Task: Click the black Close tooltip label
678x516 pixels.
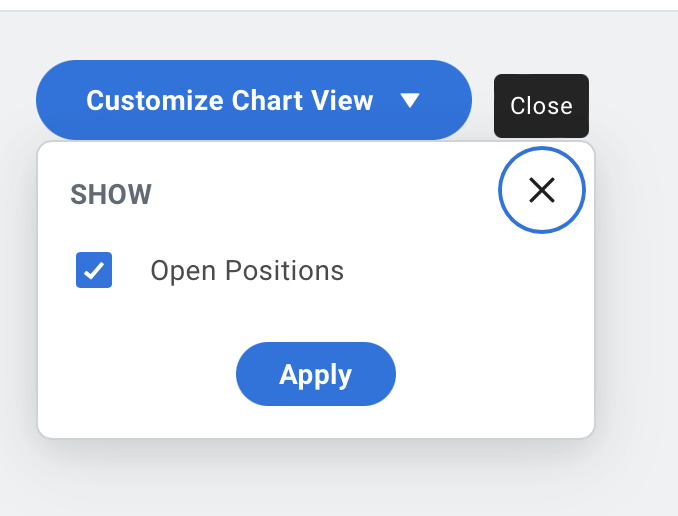Action: point(541,106)
